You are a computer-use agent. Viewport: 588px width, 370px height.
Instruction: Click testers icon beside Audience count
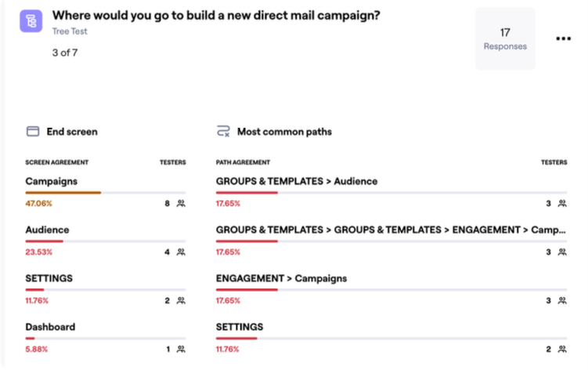click(181, 252)
